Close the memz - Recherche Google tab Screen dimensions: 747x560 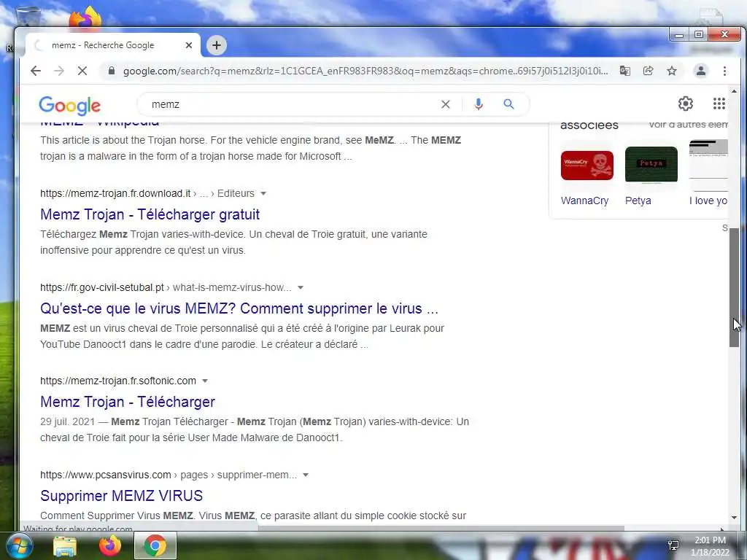(x=189, y=45)
